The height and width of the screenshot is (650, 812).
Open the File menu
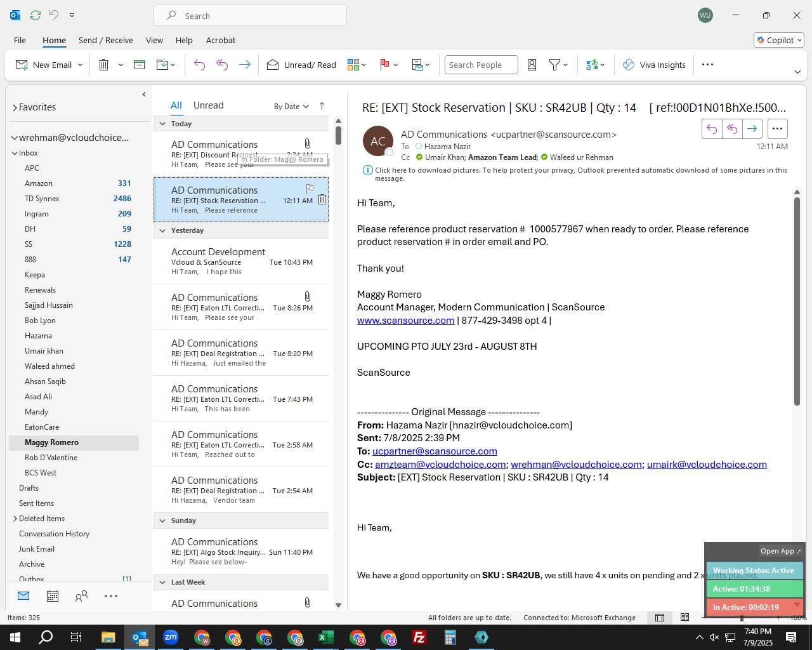coord(20,40)
